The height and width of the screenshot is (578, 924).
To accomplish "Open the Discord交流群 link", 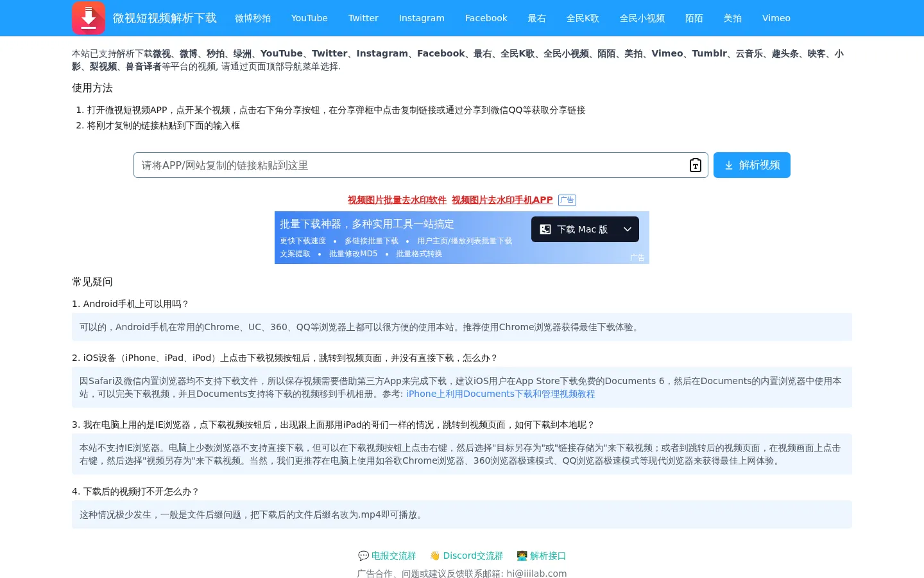I will tap(466, 556).
